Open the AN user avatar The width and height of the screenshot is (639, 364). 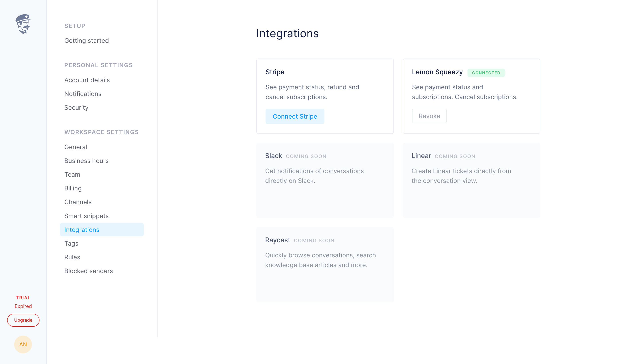click(x=23, y=344)
